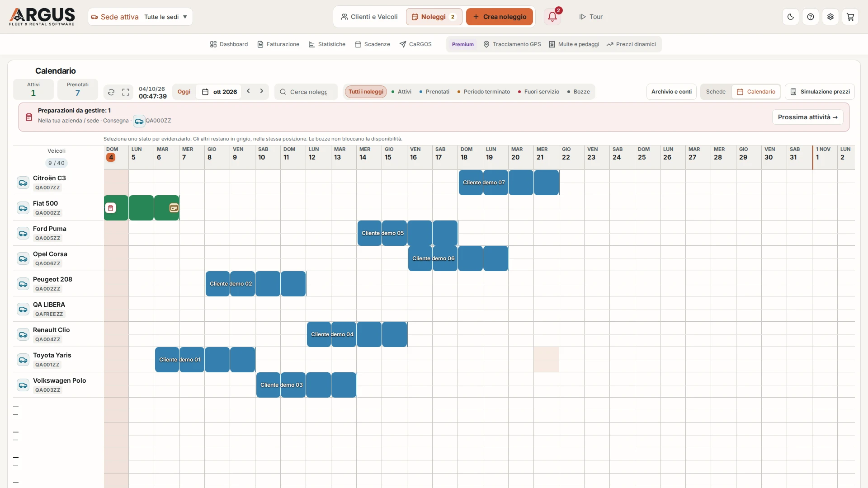868x488 pixels.
Task: Open the notifications bell icon
Action: (x=552, y=17)
